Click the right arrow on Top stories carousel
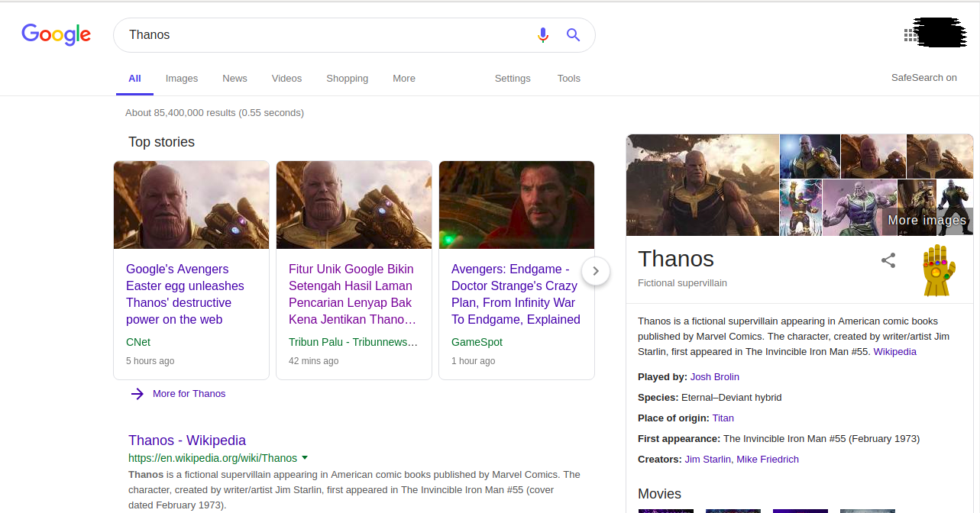The height and width of the screenshot is (513, 980). click(x=595, y=271)
